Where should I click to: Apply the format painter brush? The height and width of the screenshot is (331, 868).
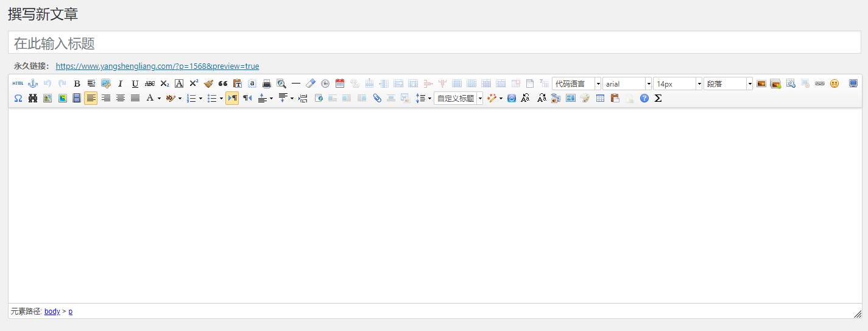(208, 84)
